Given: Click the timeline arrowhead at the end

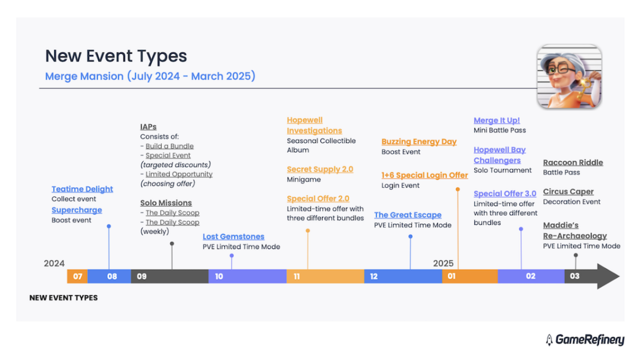Looking at the screenshot, I should (x=608, y=276).
